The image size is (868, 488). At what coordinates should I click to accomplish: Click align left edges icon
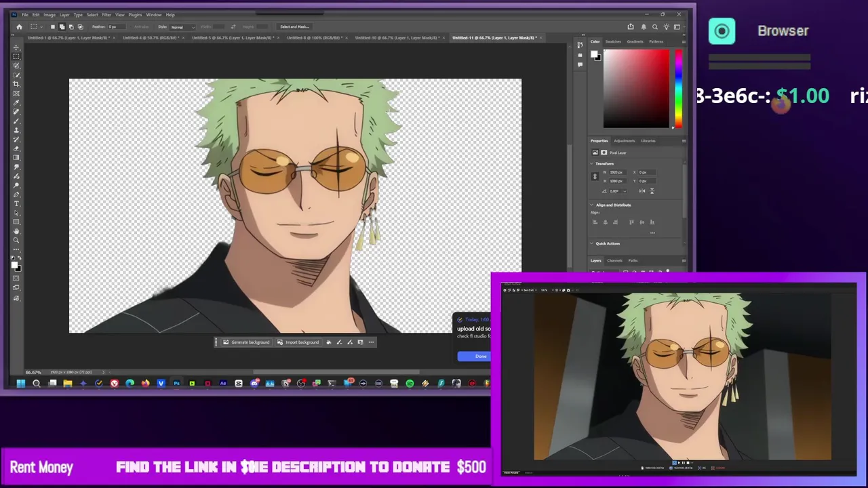pyautogui.click(x=595, y=222)
